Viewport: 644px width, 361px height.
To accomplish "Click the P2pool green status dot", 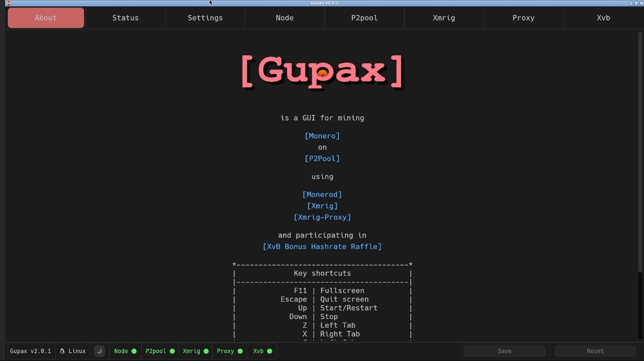I will pos(172,351).
